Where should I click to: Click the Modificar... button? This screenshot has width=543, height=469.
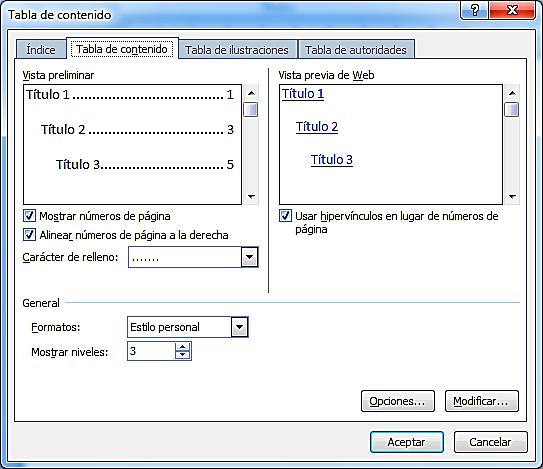[482, 401]
